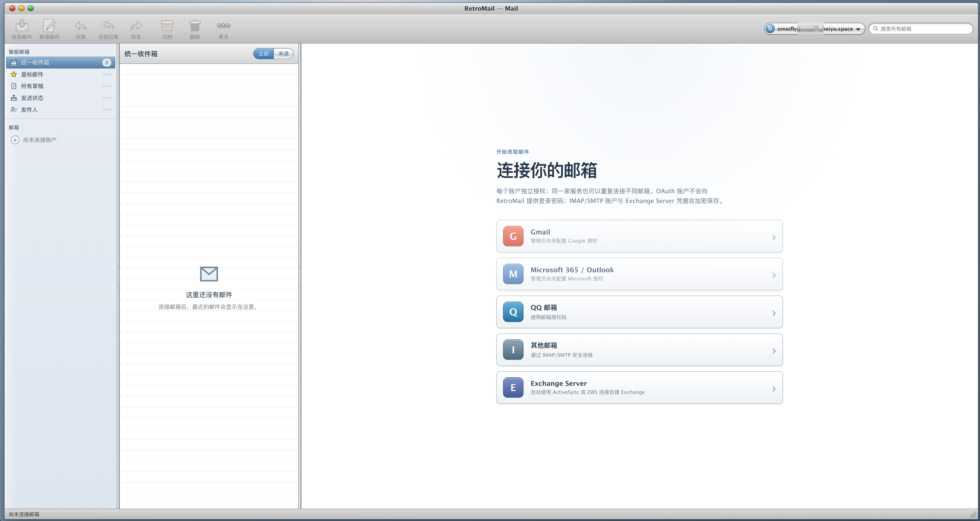The height and width of the screenshot is (521, 980).
Task: Expand the Microsoft 365 / Outlook row chevron
Action: tap(774, 276)
